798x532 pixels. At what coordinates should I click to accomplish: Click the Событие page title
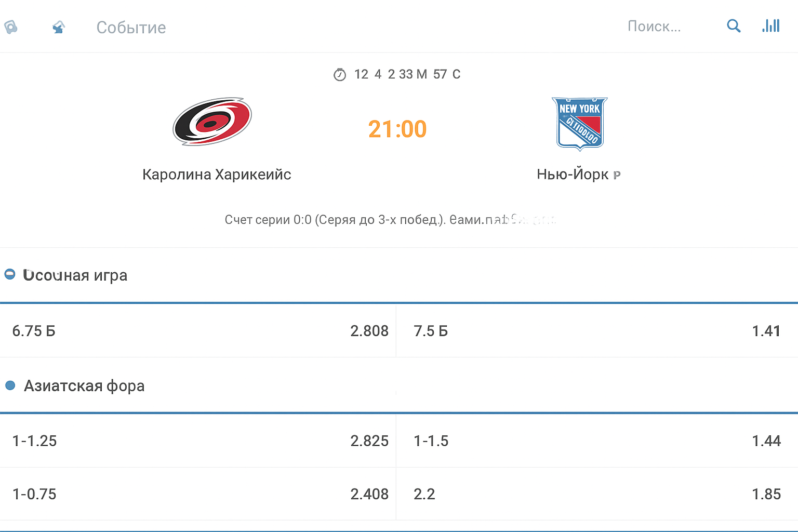pos(131,28)
